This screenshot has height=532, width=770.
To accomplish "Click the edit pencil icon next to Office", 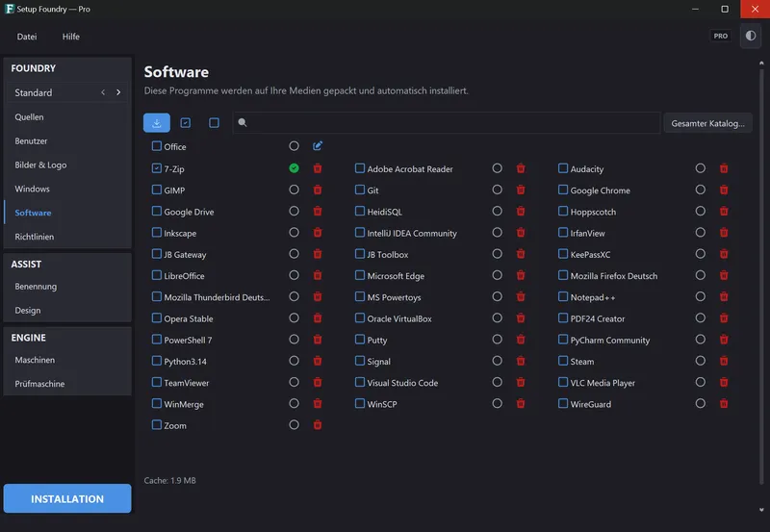I will click(x=318, y=146).
